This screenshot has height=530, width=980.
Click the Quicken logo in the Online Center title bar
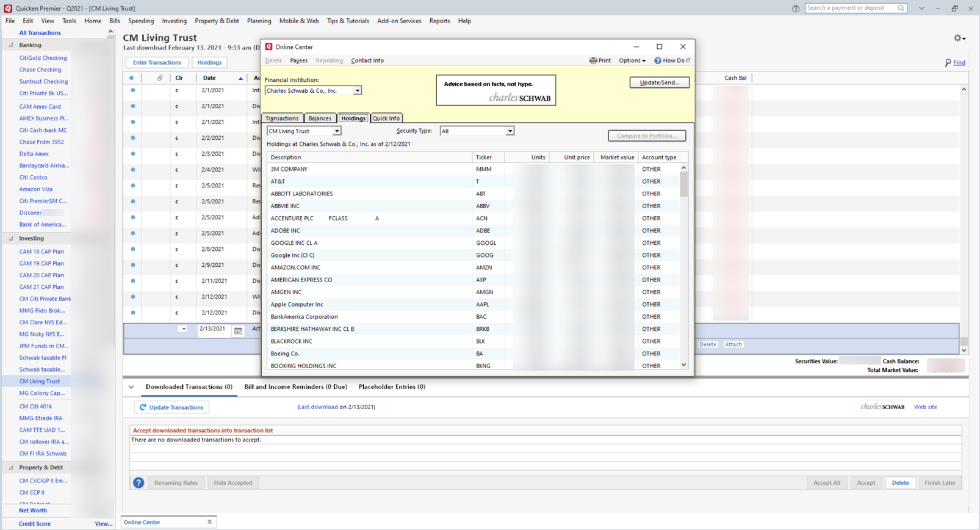pos(268,47)
